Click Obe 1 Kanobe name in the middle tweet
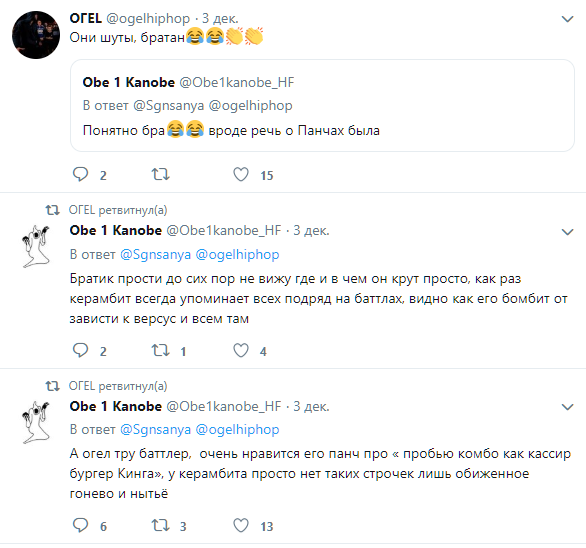The width and height of the screenshot is (586, 548). pos(115,230)
